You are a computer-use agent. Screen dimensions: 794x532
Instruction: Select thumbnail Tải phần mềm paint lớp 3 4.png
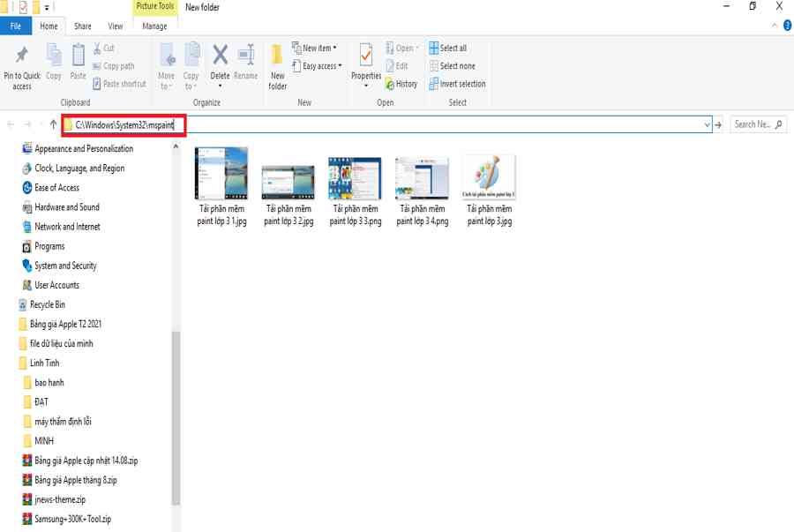422,187
